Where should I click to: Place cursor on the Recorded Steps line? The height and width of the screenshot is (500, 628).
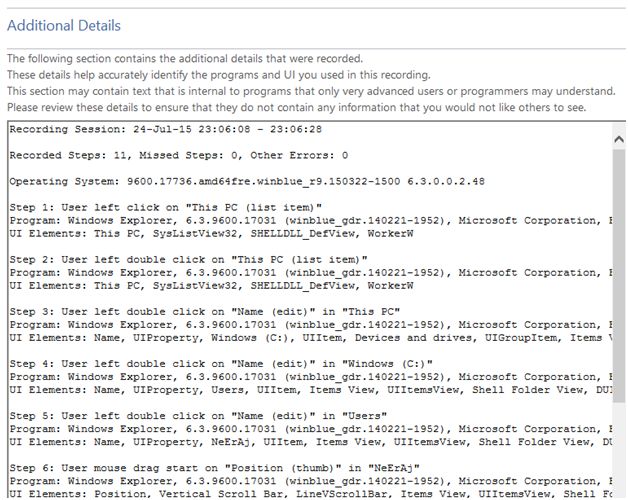(178, 155)
